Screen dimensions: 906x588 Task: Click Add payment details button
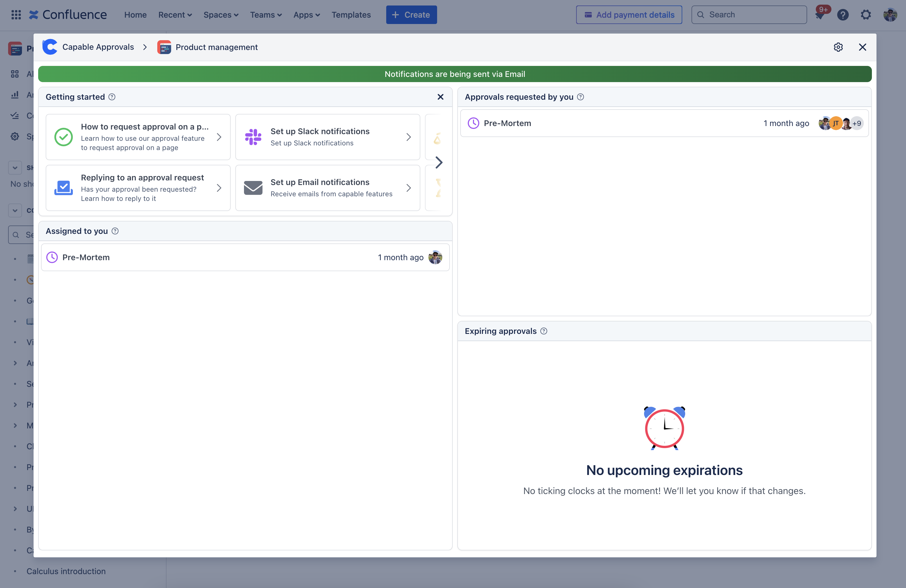[x=628, y=15]
